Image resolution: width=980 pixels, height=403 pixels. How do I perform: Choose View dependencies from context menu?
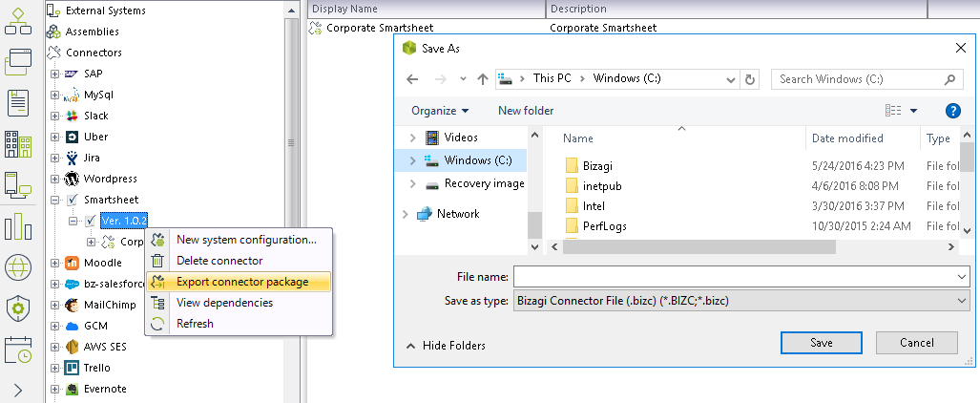click(x=239, y=303)
